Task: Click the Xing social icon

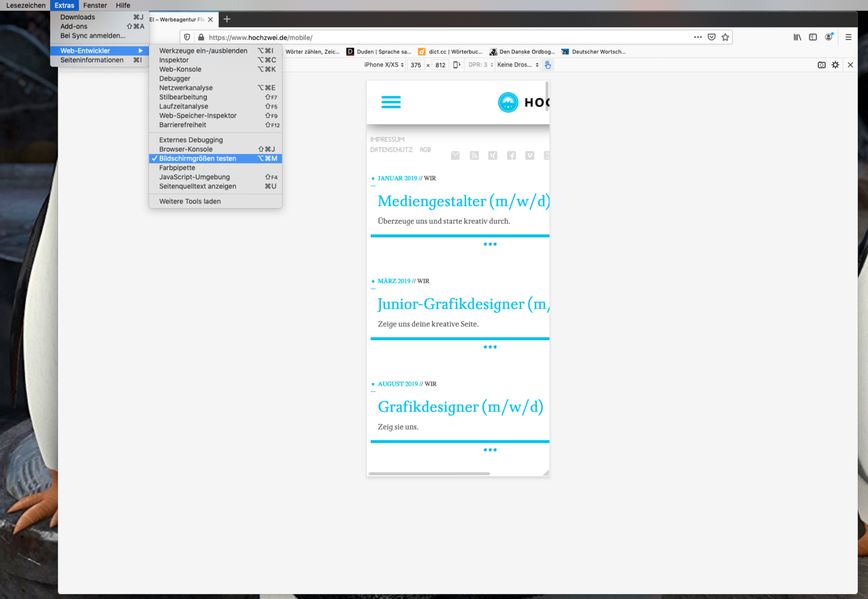Action: [x=493, y=156]
